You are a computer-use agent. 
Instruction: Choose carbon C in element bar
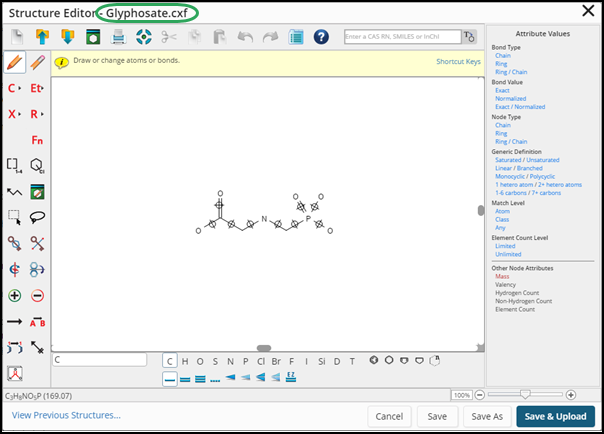[169, 361]
